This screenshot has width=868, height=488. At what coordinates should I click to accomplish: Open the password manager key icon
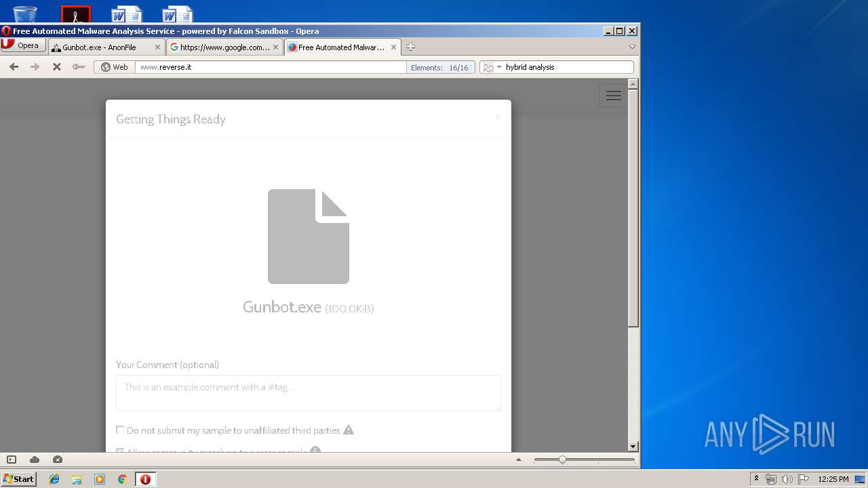tap(79, 66)
